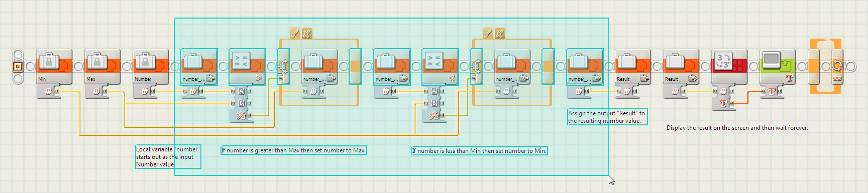Viewport: 868px width, 193px height.
Task: Click number input plug on Number to Text
Action: coord(715,91)
